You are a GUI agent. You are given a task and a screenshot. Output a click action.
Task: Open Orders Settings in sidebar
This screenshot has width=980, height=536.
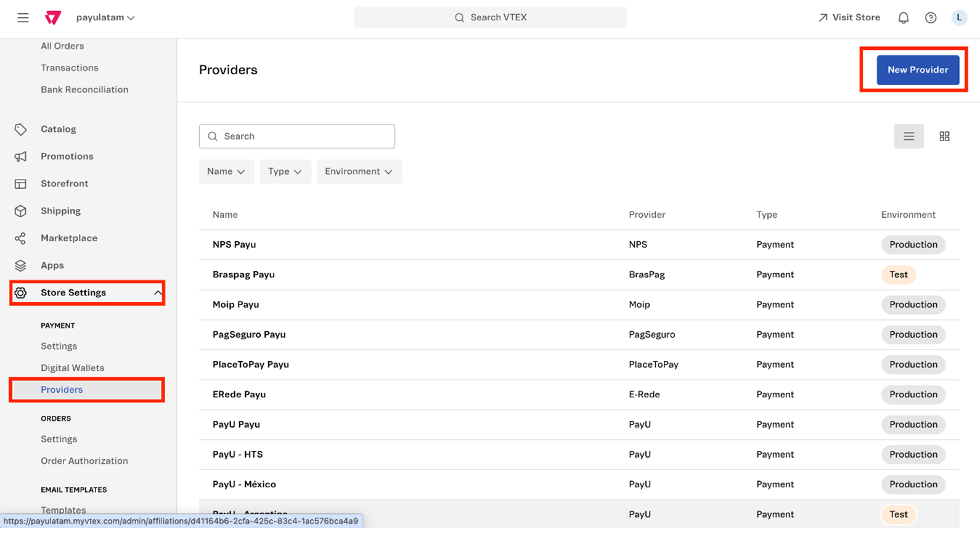pos(59,439)
